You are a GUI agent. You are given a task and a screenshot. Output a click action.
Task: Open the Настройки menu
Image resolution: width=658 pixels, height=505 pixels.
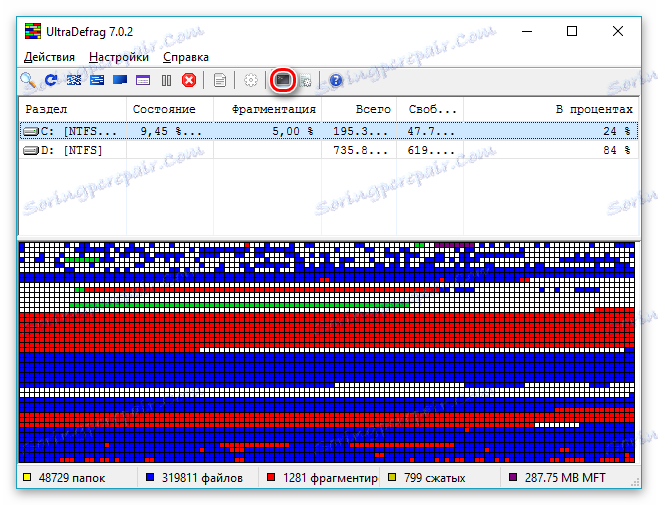pos(119,57)
